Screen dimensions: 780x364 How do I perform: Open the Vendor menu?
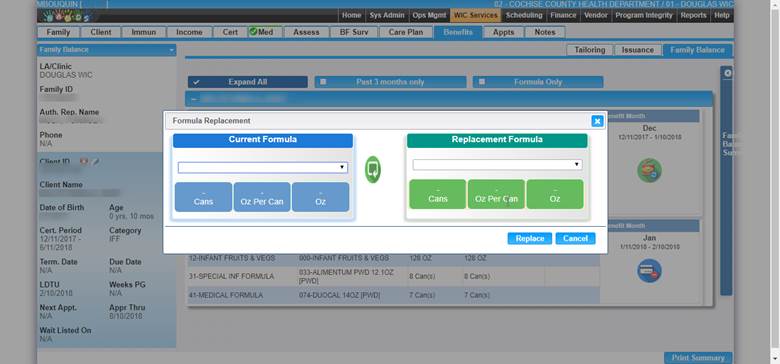click(595, 15)
